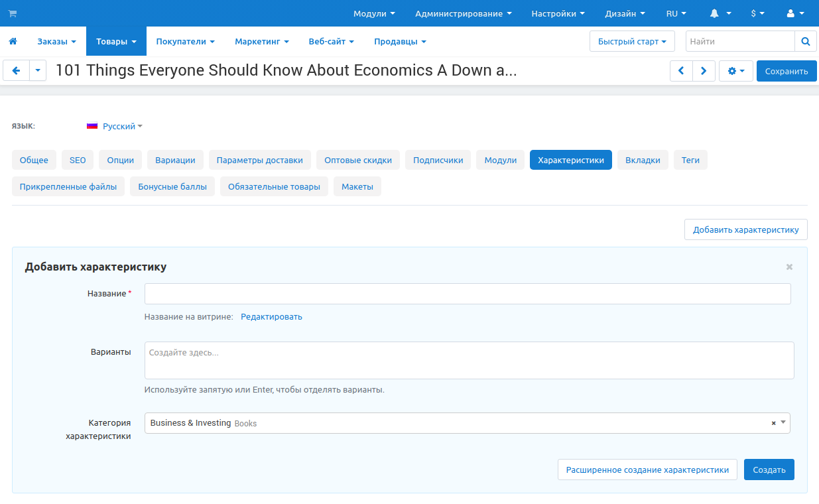Switch to the SEO tab
The image size is (819, 504).
tap(78, 160)
